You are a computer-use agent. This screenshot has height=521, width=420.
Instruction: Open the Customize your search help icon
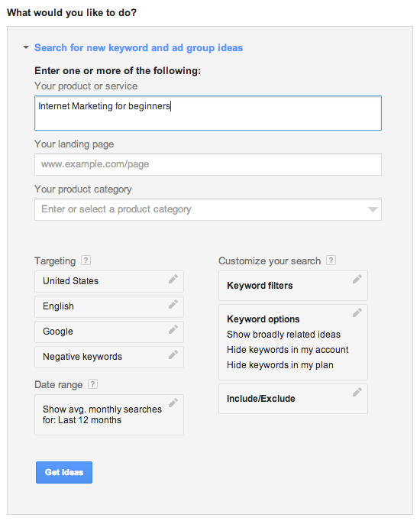coord(331,260)
